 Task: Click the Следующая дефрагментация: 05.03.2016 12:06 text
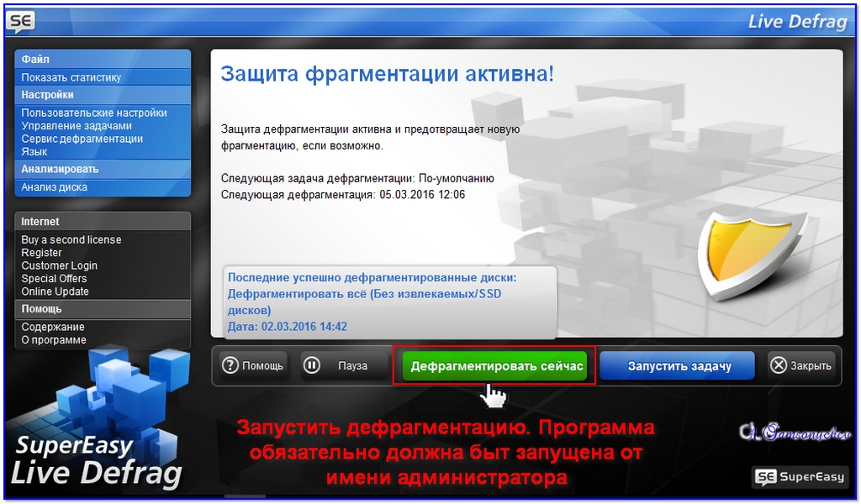click(343, 195)
